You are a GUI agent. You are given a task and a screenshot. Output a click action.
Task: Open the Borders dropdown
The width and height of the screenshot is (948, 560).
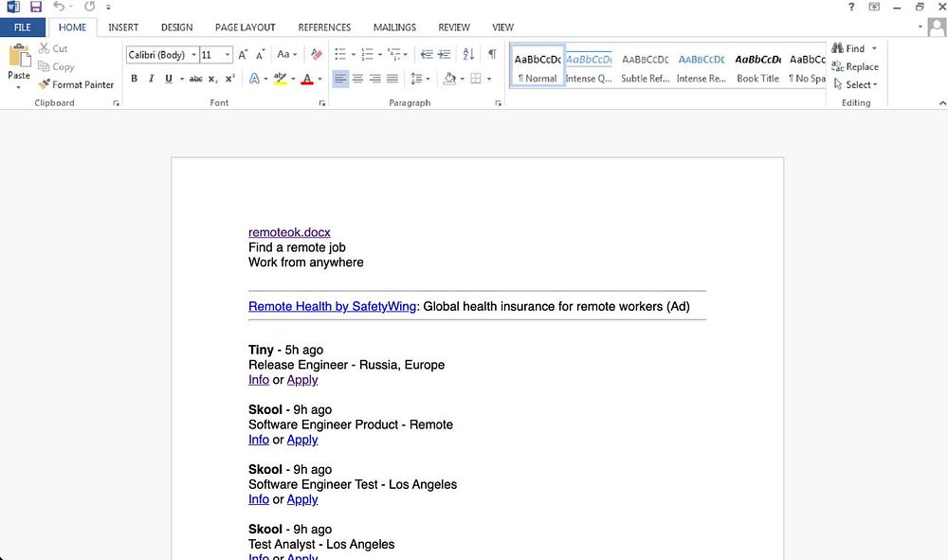click(x=488, y=79)
